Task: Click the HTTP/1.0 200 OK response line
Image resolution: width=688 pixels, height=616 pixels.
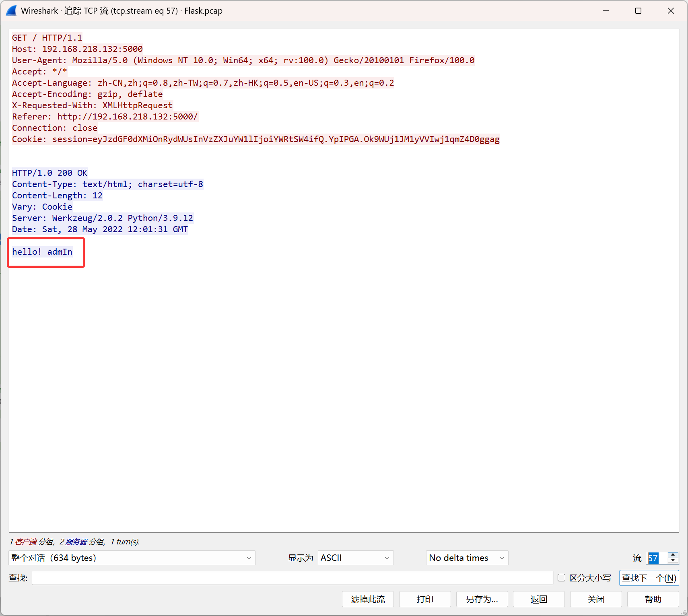Action: (49, 173)
